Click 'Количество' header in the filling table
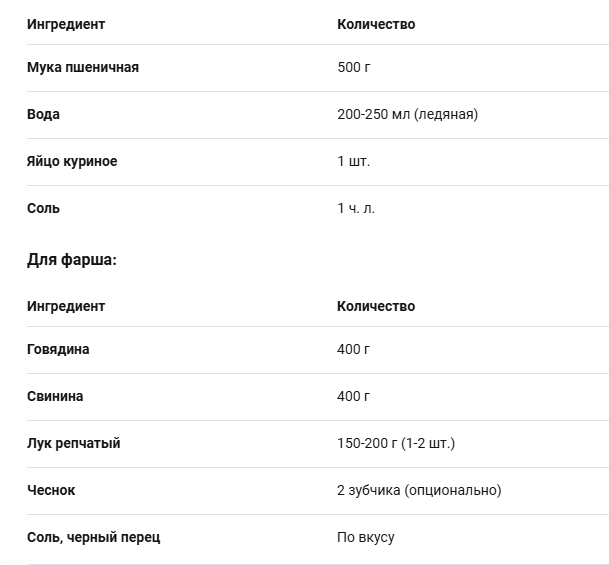The height and width of the screenshot is (565, 609). pyautogui.click(x=376, y=306)
